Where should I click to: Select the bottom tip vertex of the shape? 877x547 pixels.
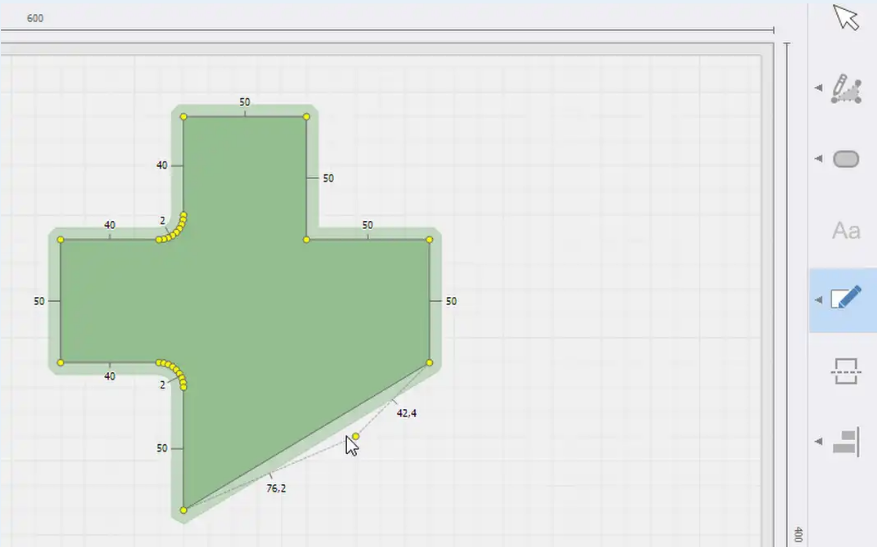click(x=183, y=510)
